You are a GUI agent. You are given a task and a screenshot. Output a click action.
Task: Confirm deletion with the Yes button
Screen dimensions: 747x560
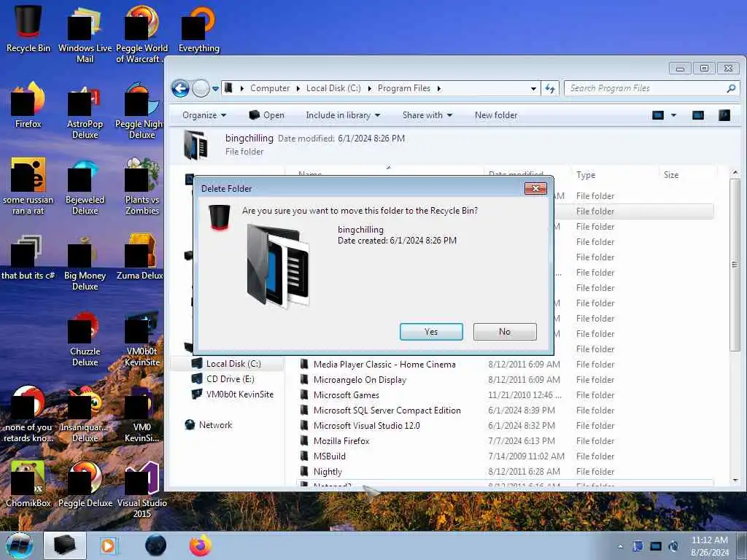click(431, 332)
